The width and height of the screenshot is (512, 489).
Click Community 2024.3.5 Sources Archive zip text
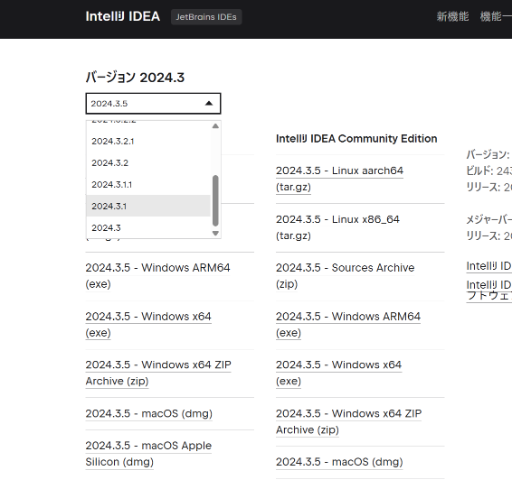pyautogui.click(x=345, y=276)
